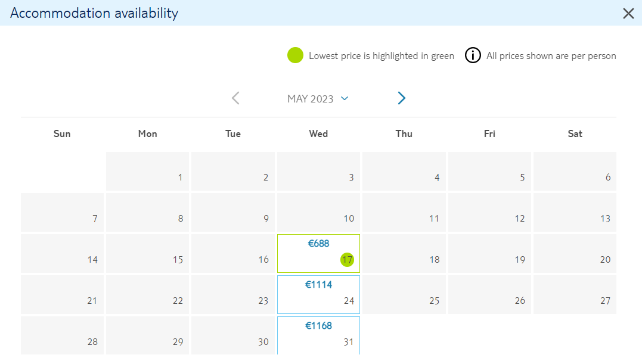The image size is (642, 364).
Task: Click the date cell for May 28
Action: click(62, 335)
